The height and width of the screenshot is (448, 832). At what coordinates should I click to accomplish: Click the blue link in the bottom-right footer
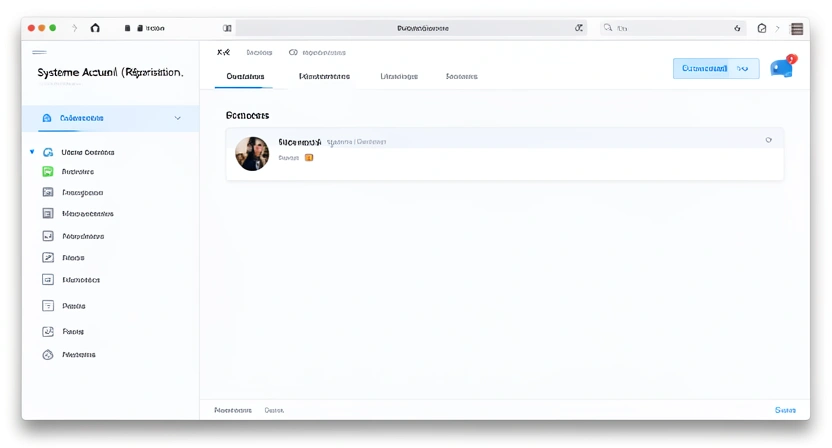tap(785, 410)
